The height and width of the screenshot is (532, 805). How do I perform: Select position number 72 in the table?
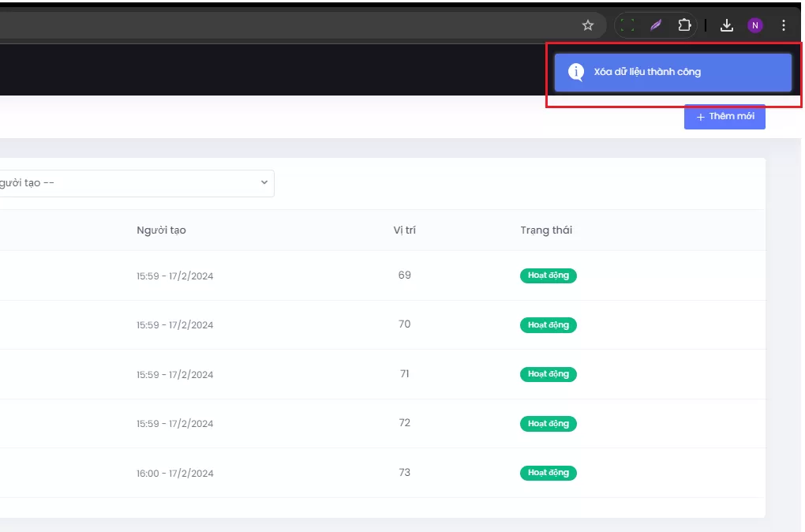404,423
